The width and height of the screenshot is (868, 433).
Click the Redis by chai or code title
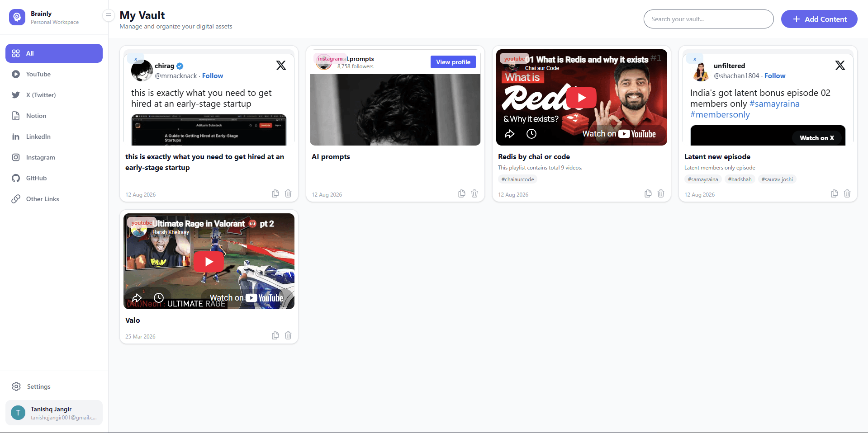pos(534,157)
